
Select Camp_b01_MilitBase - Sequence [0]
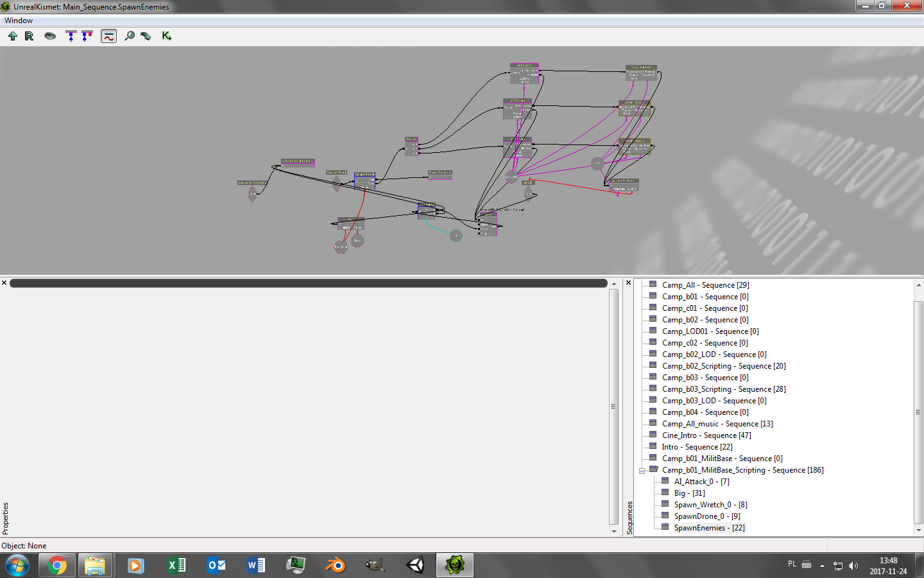[722, 459]
